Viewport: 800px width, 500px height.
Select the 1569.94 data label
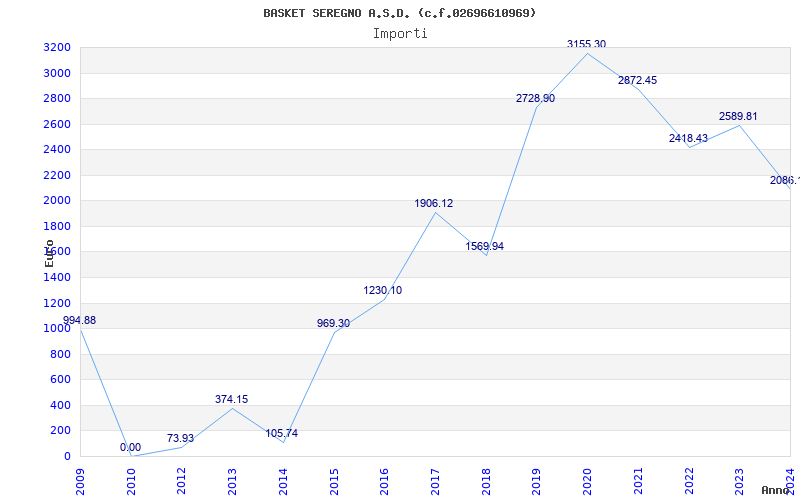tap(485, 246)
